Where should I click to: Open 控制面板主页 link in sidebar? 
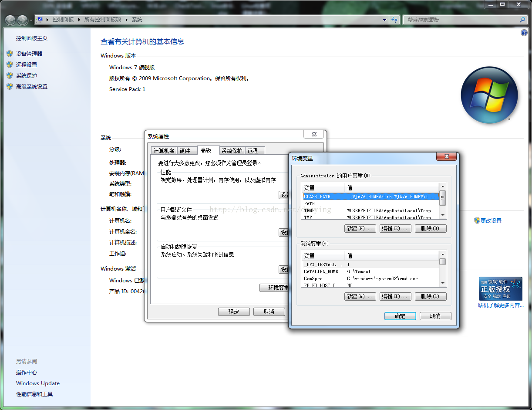click(x=32, y=38)
